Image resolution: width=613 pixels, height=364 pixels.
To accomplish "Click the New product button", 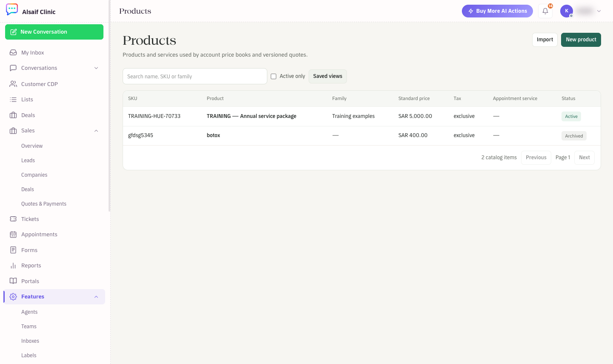I will tap(581, 40).
